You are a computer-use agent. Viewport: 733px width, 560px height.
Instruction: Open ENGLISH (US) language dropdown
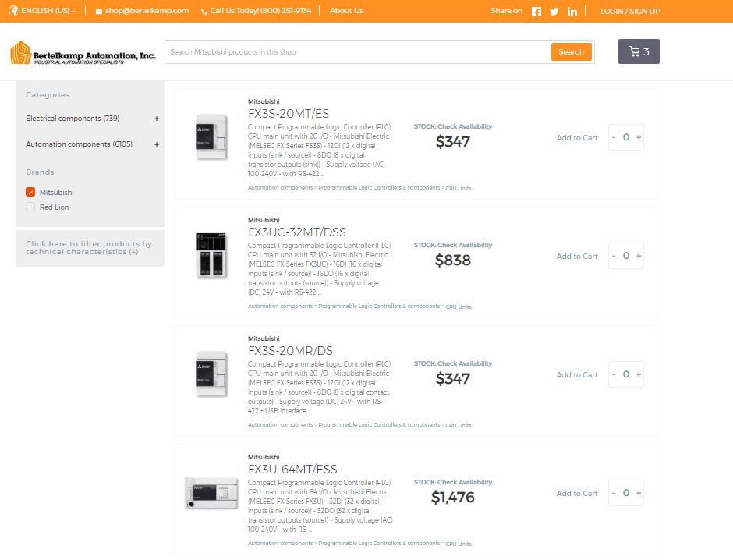[48, 10]
